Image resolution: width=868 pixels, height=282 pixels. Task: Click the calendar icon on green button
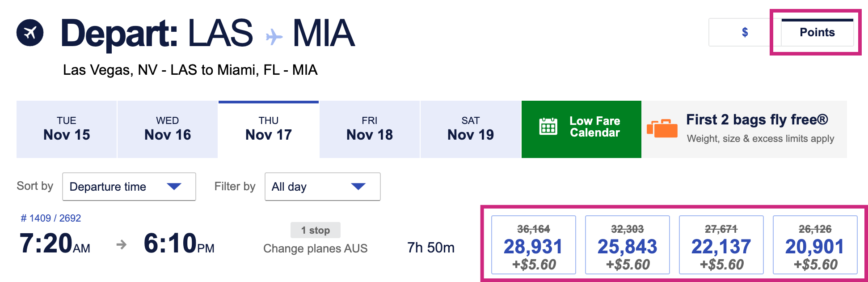tap(548, 127)
